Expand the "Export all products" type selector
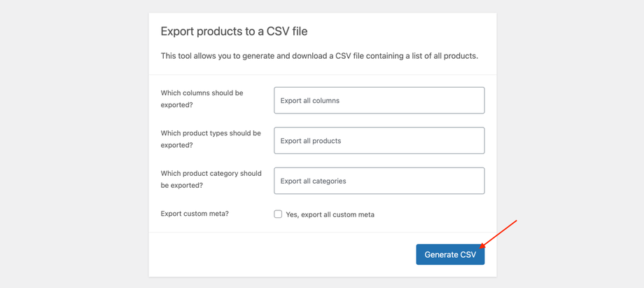This screenshot has height=288, width=644. click(379, 140)
